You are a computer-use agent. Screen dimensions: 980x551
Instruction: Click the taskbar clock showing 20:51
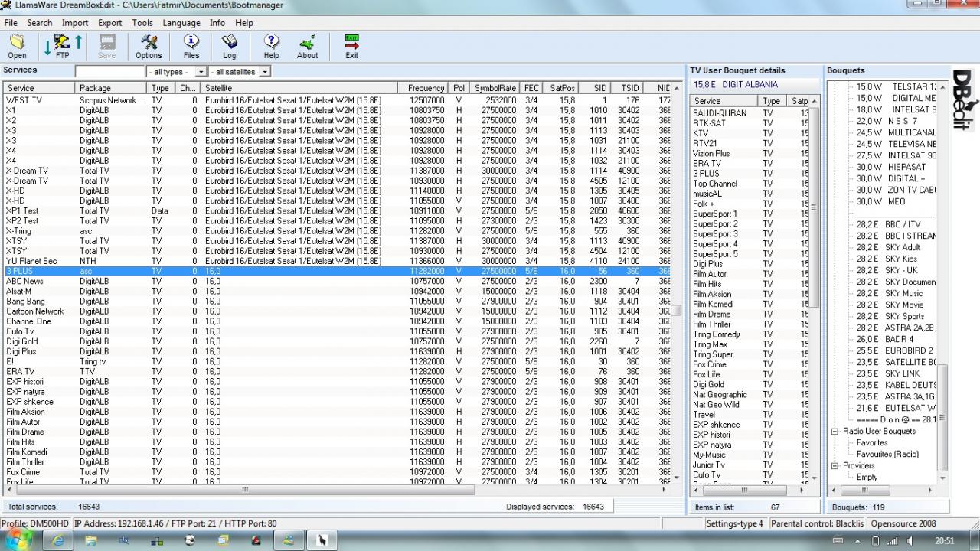(x=945, y=541)
